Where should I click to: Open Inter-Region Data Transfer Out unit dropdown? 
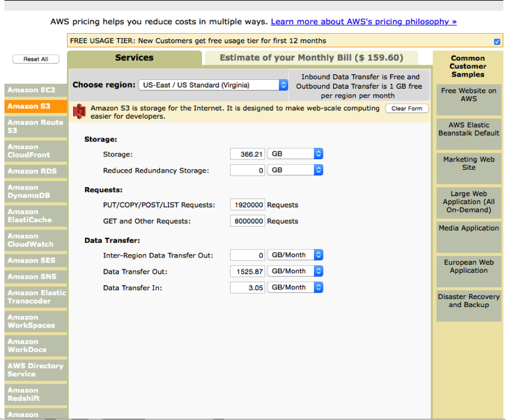295,255
